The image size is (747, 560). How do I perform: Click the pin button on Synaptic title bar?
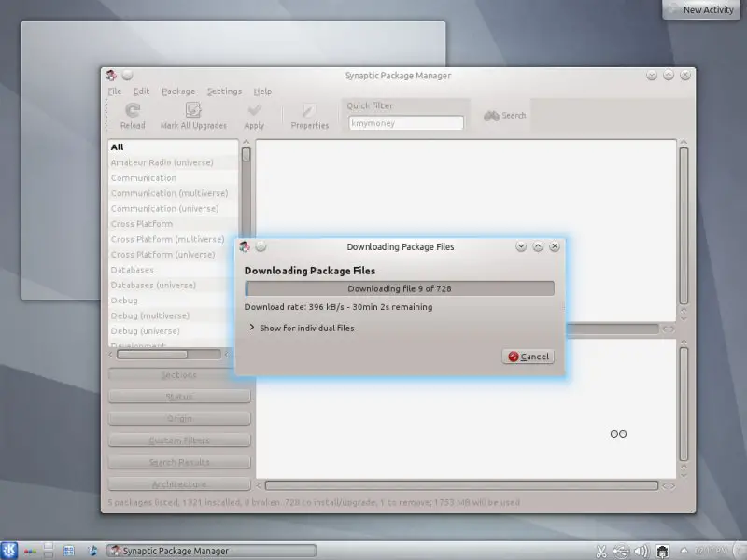pyautogui.click(x=127, y=76)
